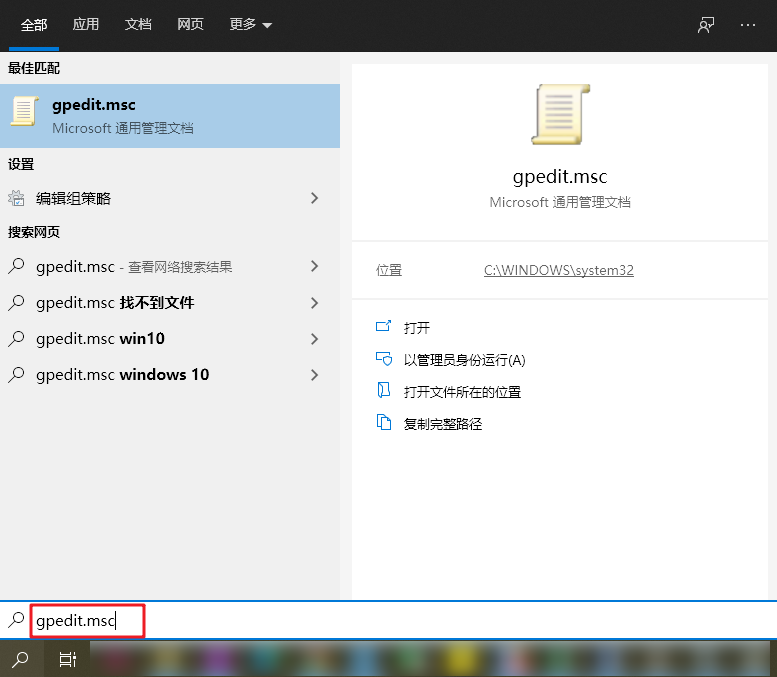The width and height of the screenshot is (777, 677).
Task: Click the gpedit.msc scroll icon in results
Action: coord(24,111)
